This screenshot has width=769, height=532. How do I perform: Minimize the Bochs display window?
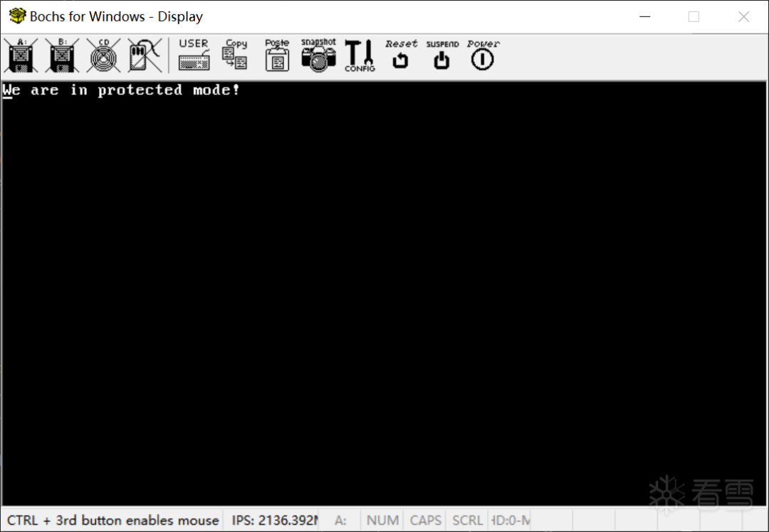pyautogui.click(x=645, y=16)
